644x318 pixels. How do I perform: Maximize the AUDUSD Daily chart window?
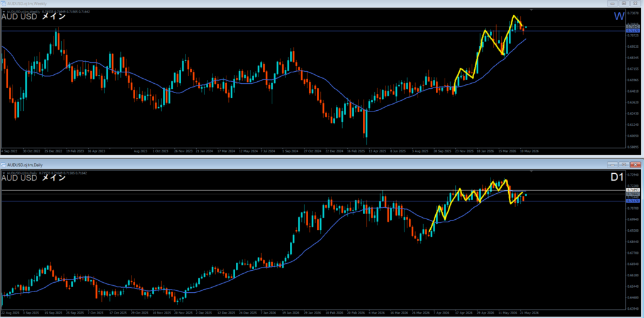pos(625,164)
